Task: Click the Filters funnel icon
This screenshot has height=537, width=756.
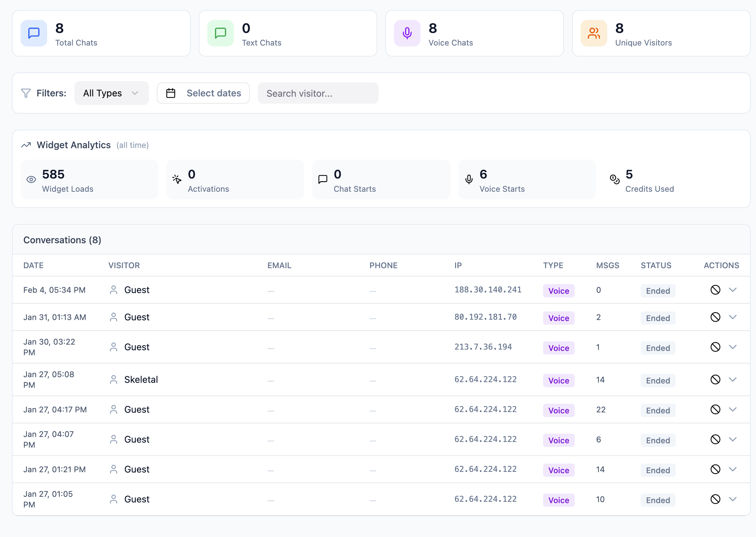Action: click(26, 93)
